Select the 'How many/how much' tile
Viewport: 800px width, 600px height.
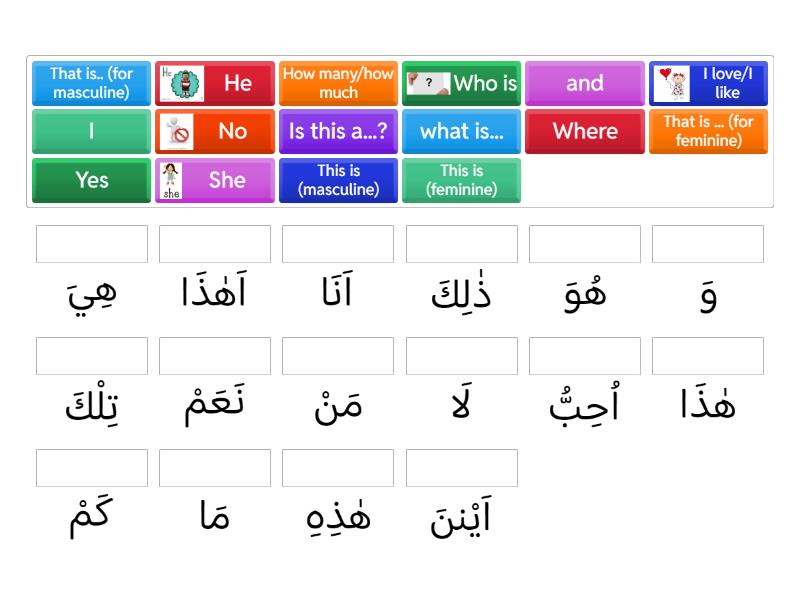click(x=338, y=84)
